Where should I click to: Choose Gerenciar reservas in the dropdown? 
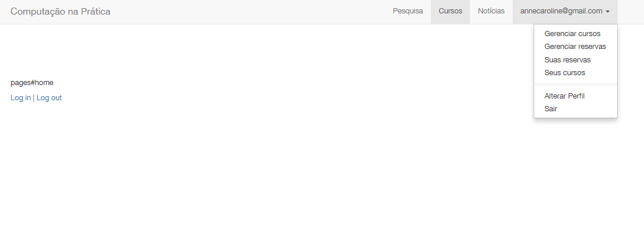click(x=576, y=47)
